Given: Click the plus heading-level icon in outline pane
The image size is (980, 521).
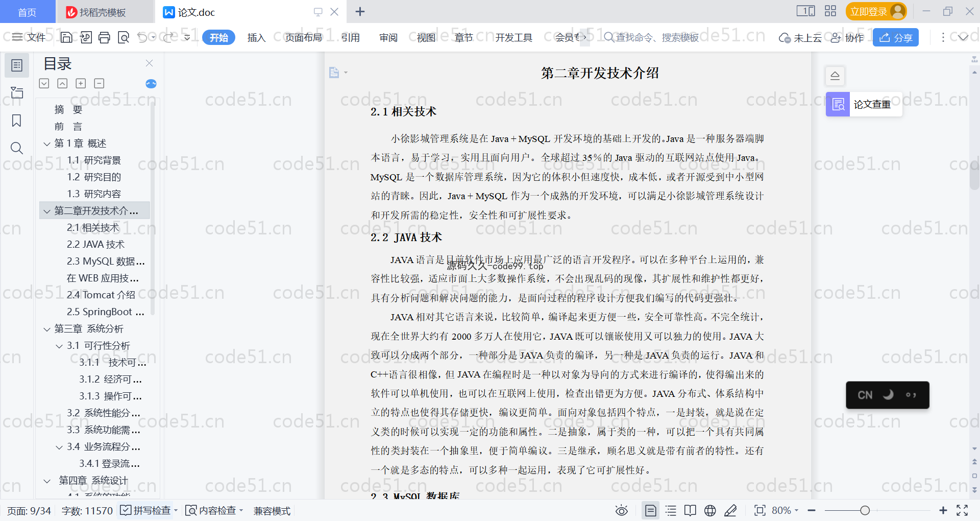Looking at the screenshot, I should click(x=81, y=83).
